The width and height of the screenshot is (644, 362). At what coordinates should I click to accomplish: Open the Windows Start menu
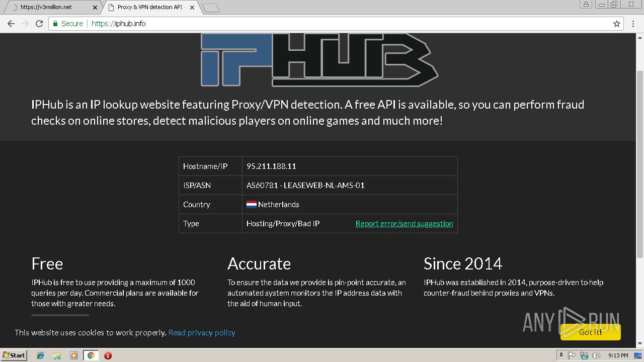[14, 355]
